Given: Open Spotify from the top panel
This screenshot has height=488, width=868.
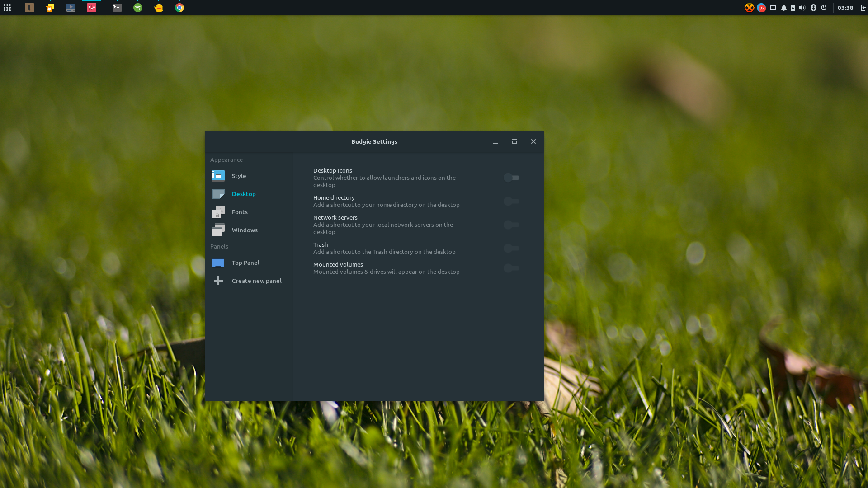Looking at the screenshot, I should click(138, 8).
